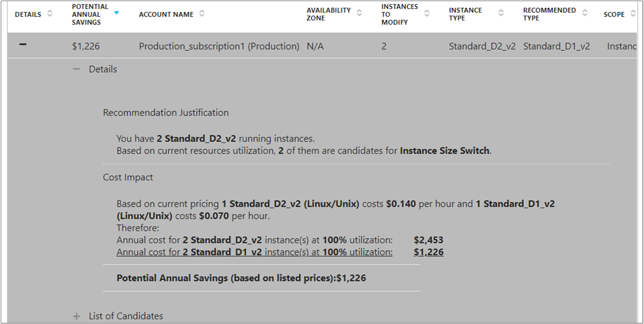Viewport: 644px width, 324px height.
Task: Click the Account Name column header
Action: point(166,15)
